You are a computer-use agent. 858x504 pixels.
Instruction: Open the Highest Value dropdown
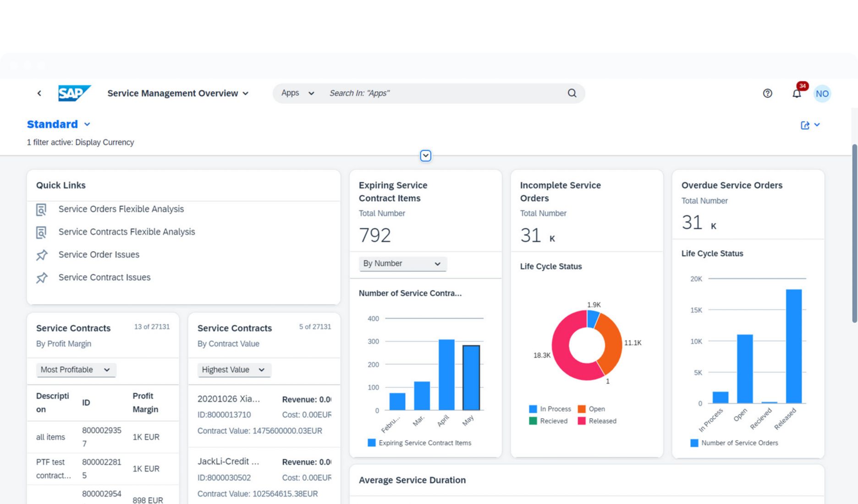click(x=234, y=370)
